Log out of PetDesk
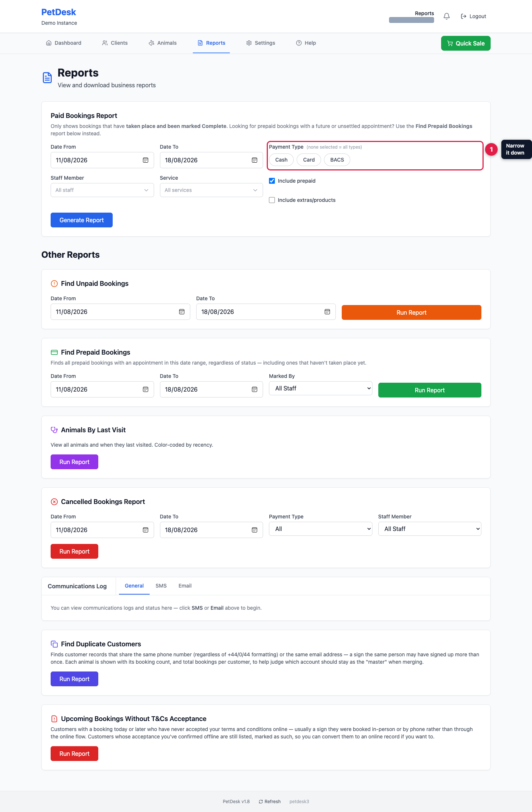The height and width of the screenshot is (812, 532). click(x=474, y=16)
